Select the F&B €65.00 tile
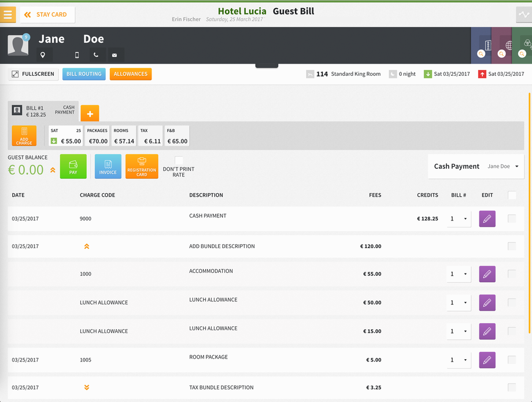The height and width of the screenshot is (402, 532). (x=177, y=136)
